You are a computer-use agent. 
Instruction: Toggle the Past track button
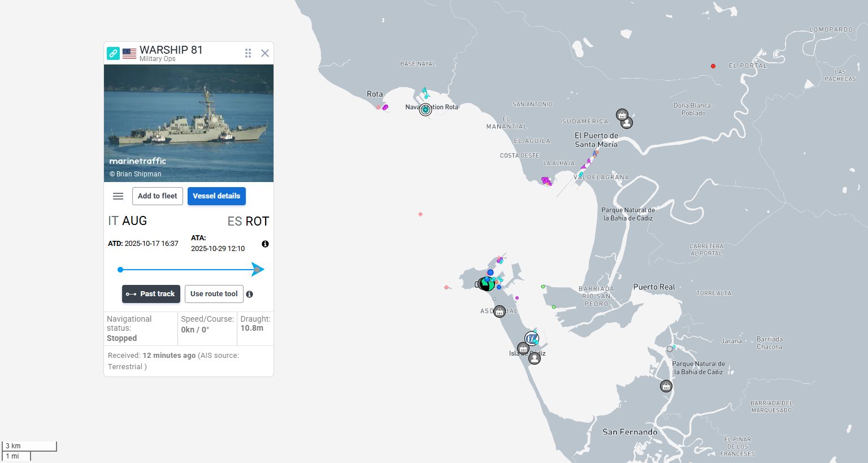[151, 294]
